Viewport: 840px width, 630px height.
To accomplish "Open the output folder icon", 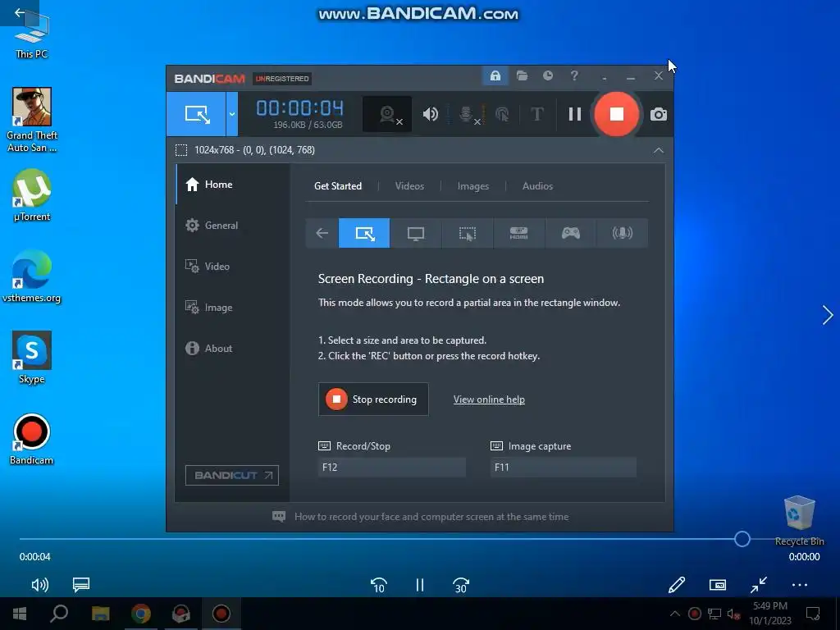I will coord(522,75).
